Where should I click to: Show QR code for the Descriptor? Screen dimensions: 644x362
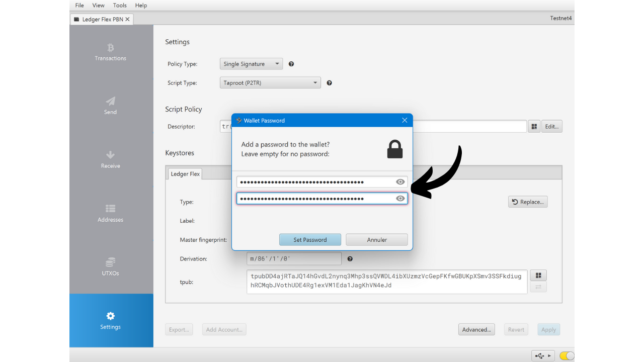pyautogui.click(x=534, y=127)
